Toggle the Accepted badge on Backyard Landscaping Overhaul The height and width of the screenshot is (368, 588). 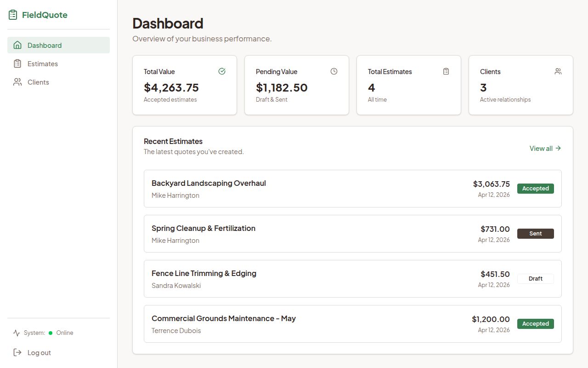coord(535,188)
